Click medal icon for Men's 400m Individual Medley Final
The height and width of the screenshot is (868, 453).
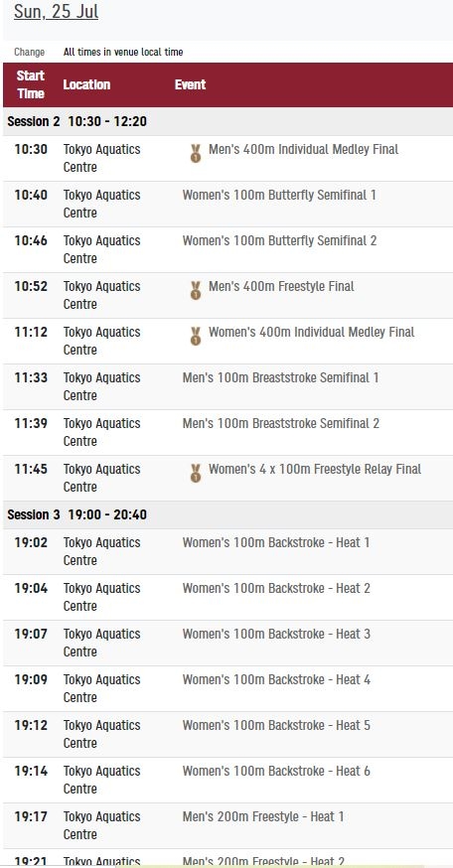click(x=195, y=153)
